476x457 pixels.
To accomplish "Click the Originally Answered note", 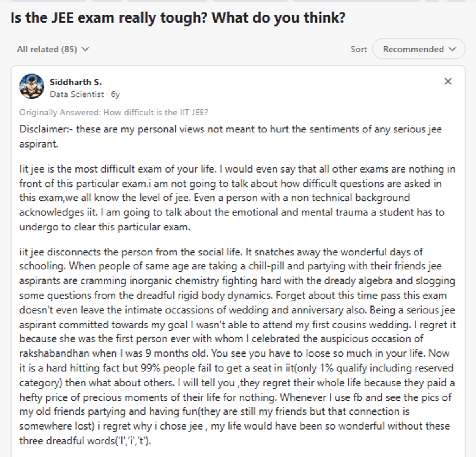I will click(x=113, y=112).
